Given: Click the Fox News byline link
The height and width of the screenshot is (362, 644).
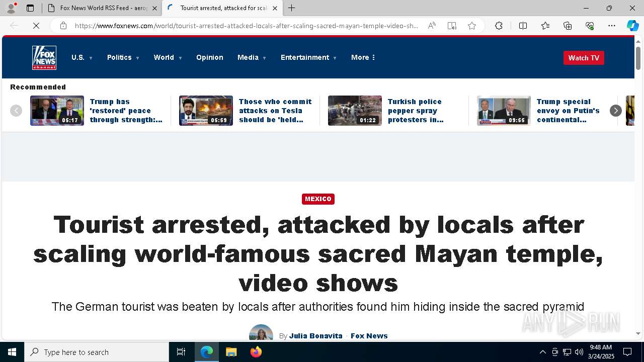Looking at the screenshot, I should [369, 336].
